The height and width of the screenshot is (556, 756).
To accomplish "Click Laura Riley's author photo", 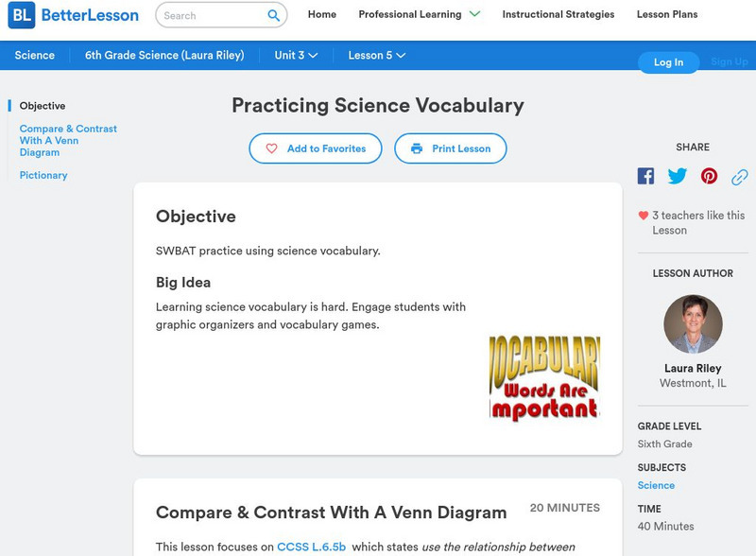I will pos(693,324).
